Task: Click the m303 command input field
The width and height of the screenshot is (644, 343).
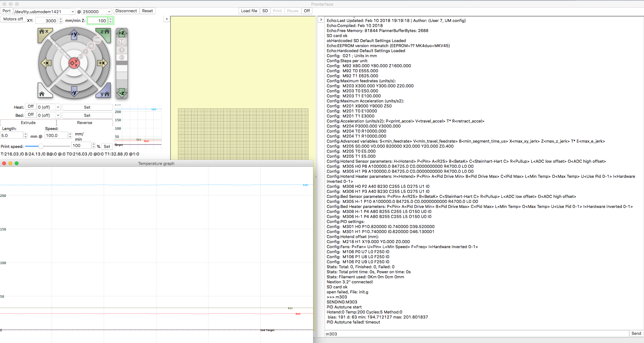Action: 439,334
